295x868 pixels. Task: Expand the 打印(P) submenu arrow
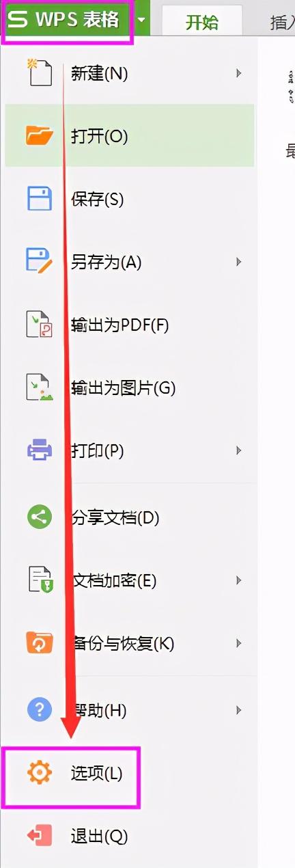[x=238, y=450]
